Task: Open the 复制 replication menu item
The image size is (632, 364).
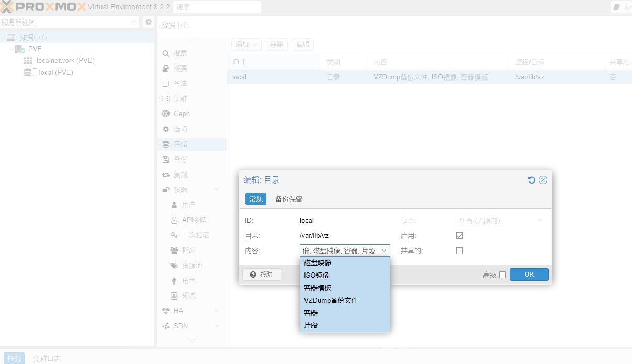Action: [x=180, y=174]
